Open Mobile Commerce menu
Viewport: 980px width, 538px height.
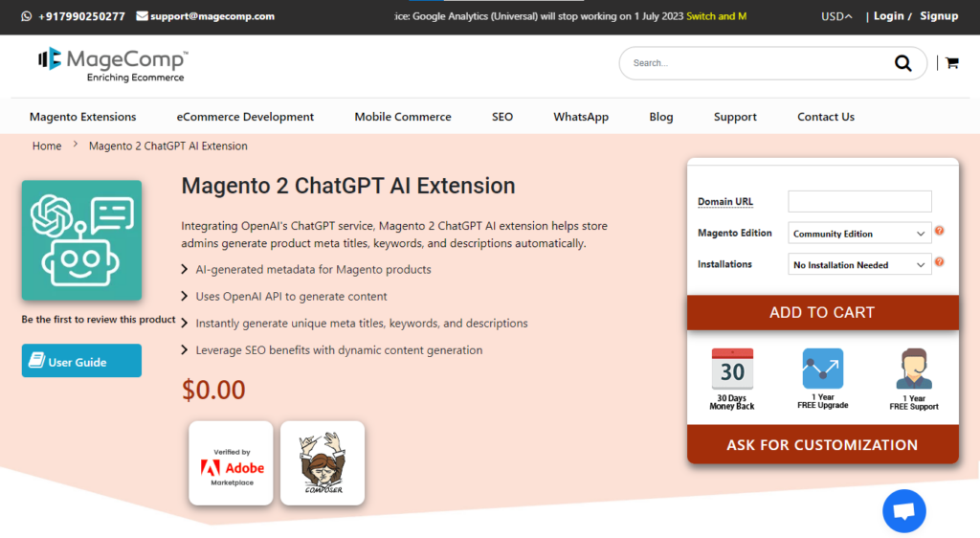pos(403,117)
